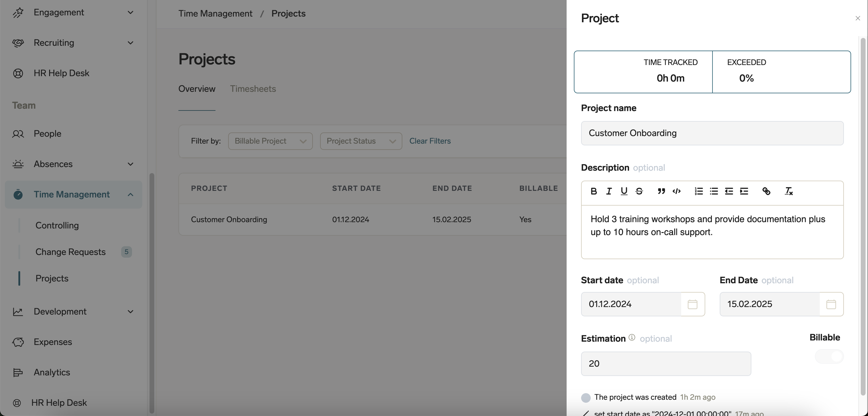Open the calendar picker for the Start date
This screenshot has width=868, height=416.
[693, 304]
